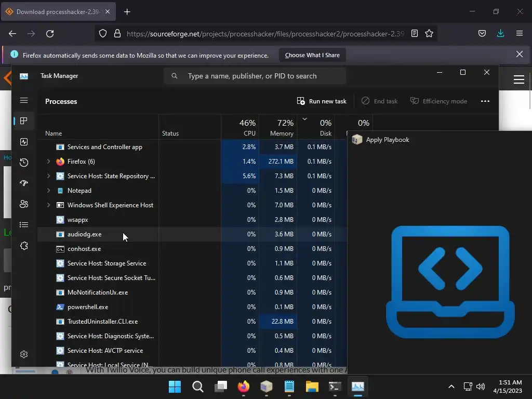Open clock and date 1:51 AM
This screenshot has width=532, height=399.
[x=508, y=387]
